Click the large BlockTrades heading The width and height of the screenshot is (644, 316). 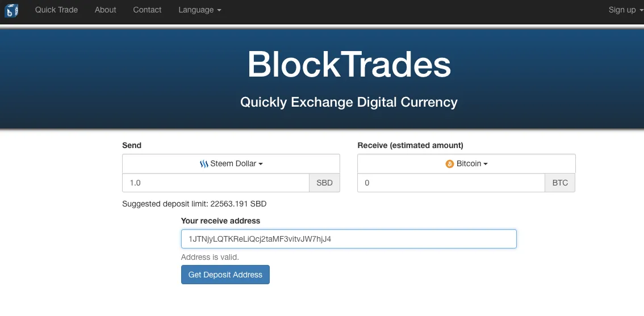click(349, 65)
